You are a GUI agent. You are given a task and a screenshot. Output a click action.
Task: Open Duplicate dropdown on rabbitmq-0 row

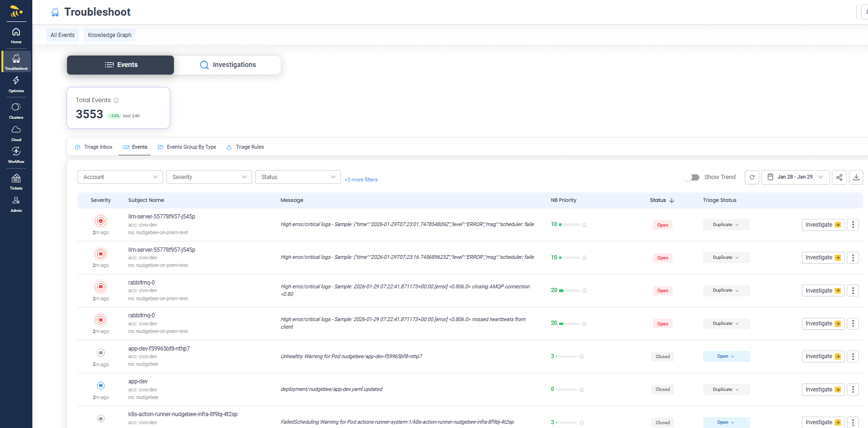726,290
